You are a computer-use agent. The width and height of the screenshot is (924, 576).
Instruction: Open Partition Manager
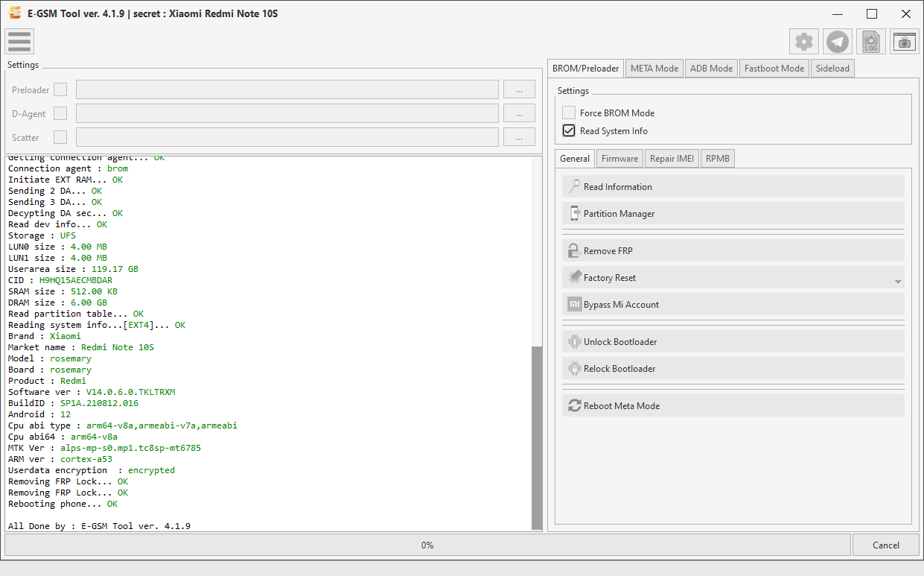[733, 214]
